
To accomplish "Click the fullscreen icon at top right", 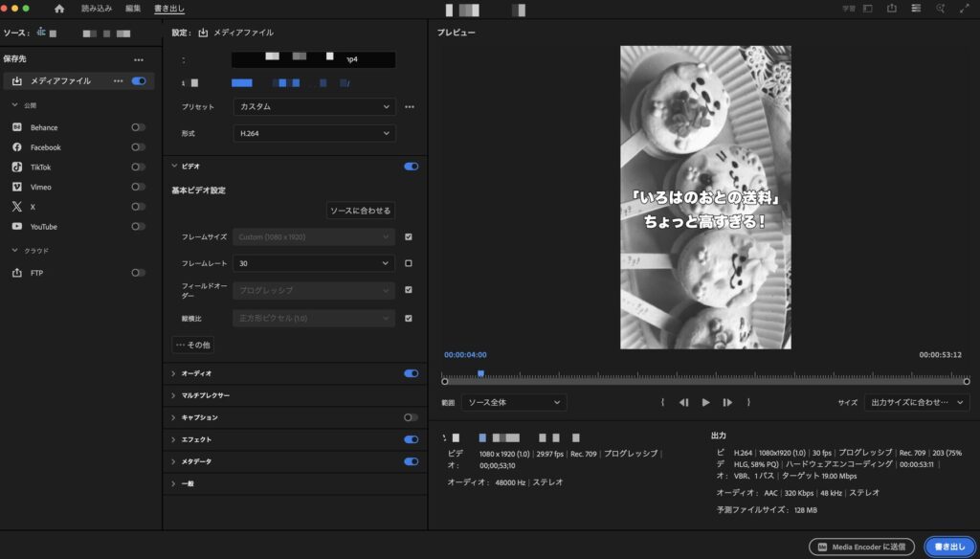I will [966, 9].
